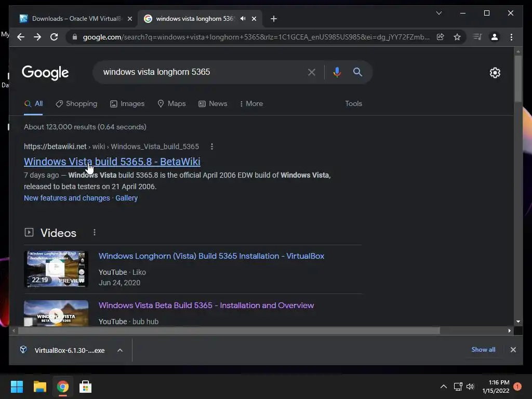The width and height of the screenshot is (532, 399).
Task: Show hidden system tray icons
Action: pyautogui.click(x=444, y=387)
